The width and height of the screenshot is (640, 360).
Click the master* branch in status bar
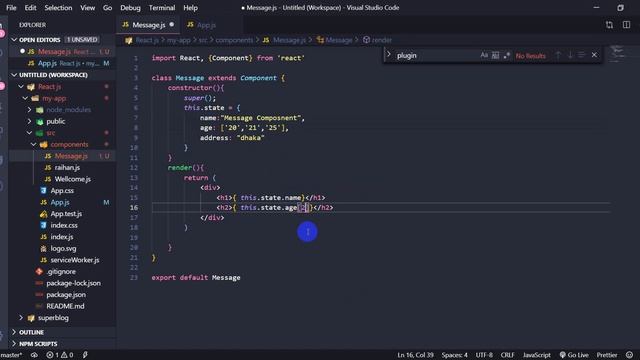click(11, 355)
